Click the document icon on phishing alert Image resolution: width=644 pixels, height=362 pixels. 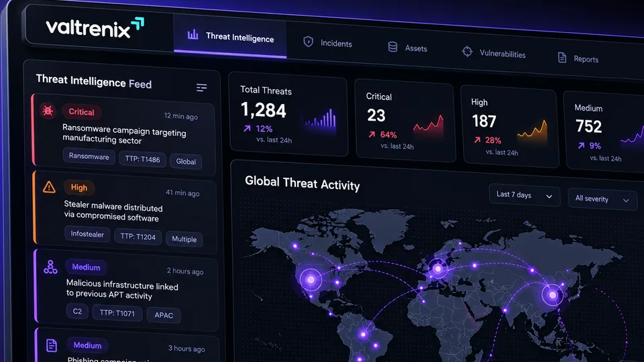[x=52, y=345]
